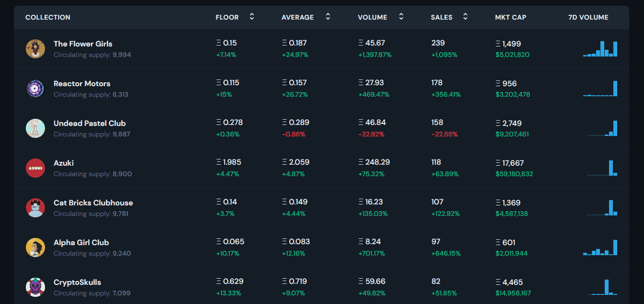Select Cat Bricks Clubhouse market cap $4,587,138
Viewport: 644px width, 304px height.
tap(512, 214)
